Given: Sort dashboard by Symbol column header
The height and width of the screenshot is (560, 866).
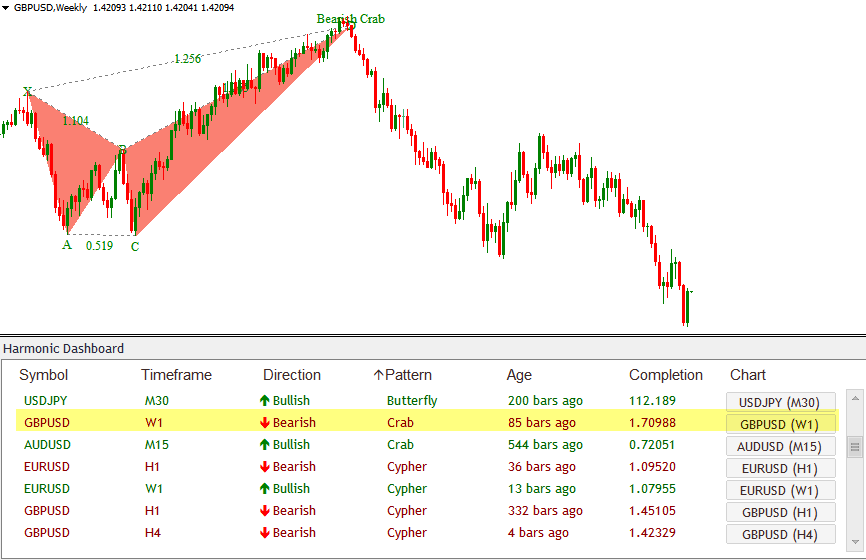Looking at the screenshot, I should pos(44,375).
